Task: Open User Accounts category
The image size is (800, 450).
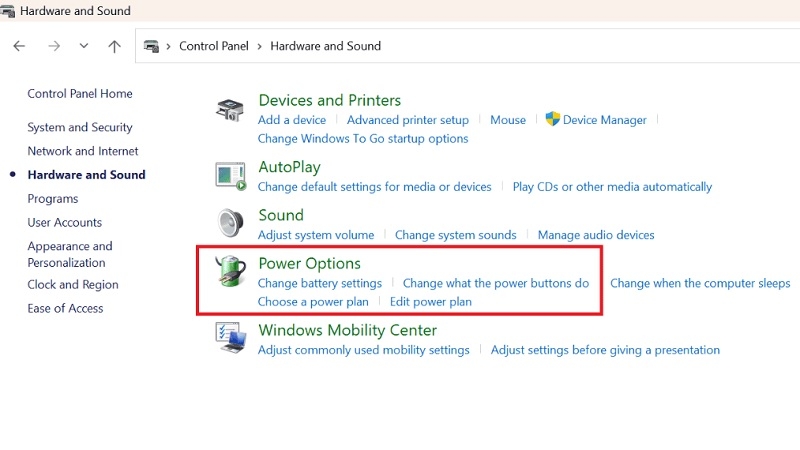Action: (x=65, y=222)
